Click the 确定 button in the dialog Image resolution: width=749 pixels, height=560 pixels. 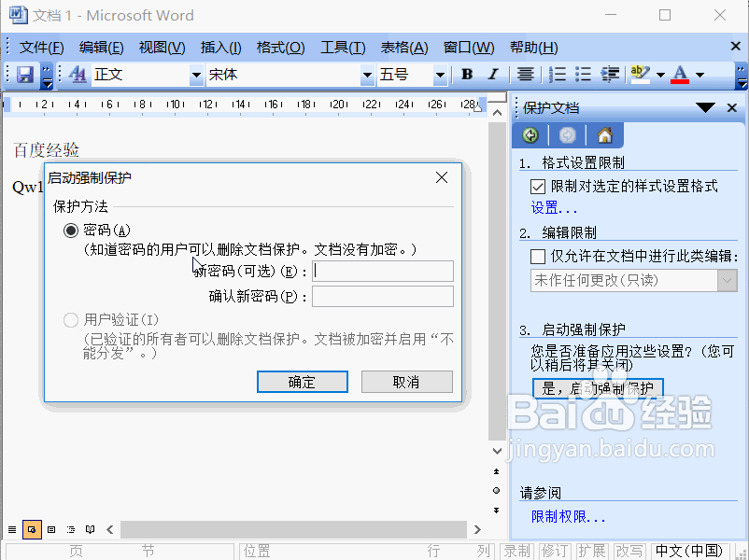[x=302, y=381]
